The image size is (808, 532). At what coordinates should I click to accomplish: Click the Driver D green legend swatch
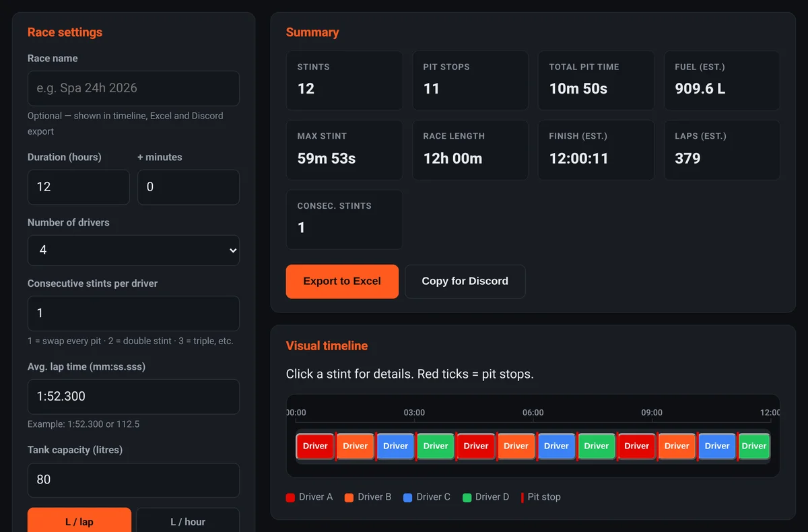click(467, 498)
